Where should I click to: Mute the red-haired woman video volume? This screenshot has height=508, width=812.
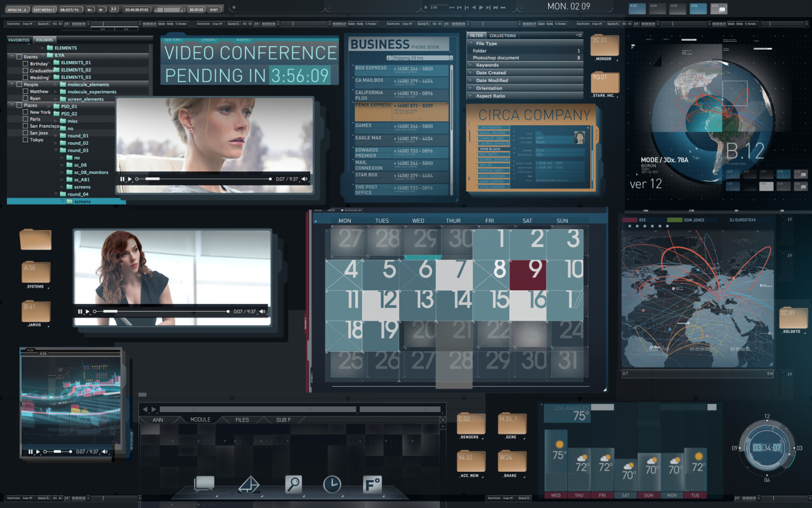[x=262, y=312]
